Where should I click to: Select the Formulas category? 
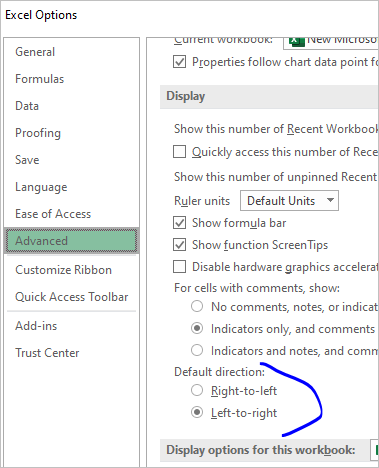coord(39,79)
